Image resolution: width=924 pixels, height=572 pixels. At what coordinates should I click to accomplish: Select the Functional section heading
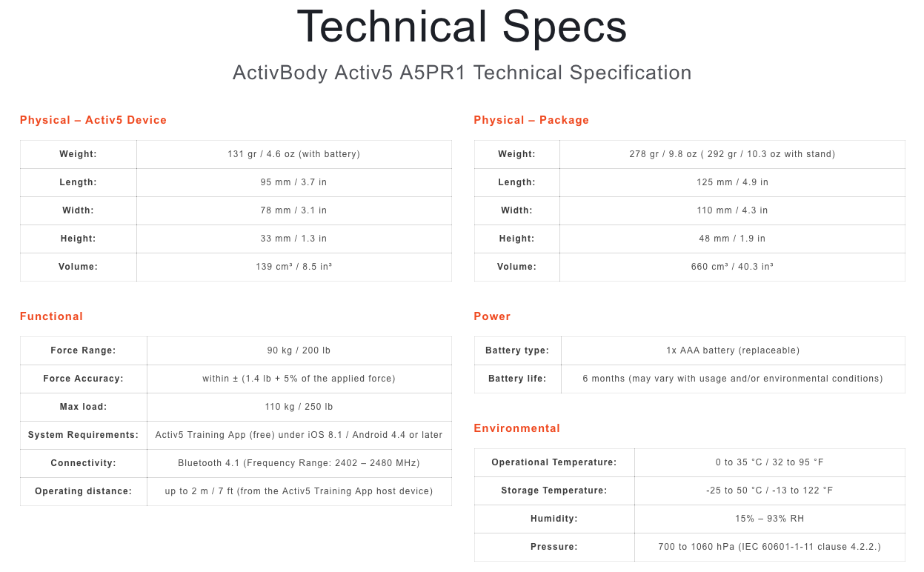51,316
